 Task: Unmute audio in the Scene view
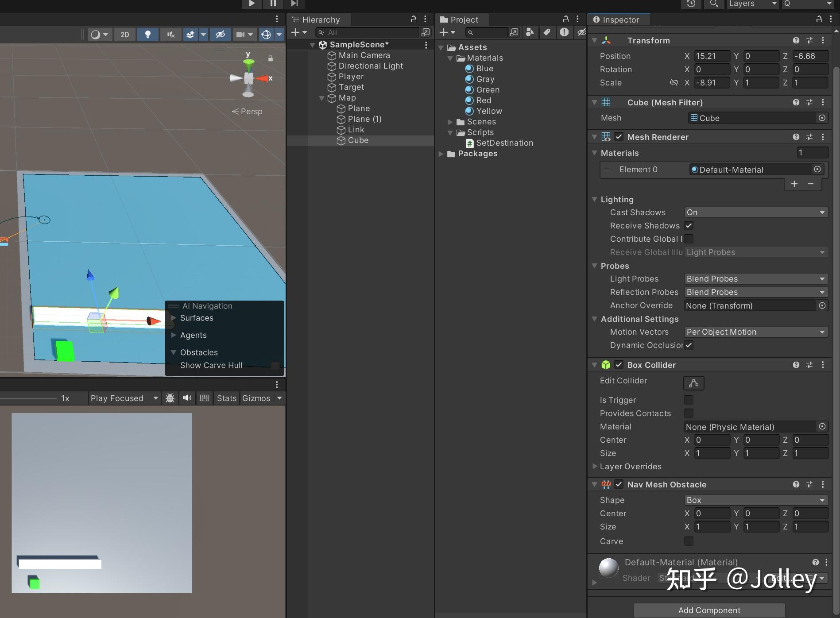tap(170, 34)
